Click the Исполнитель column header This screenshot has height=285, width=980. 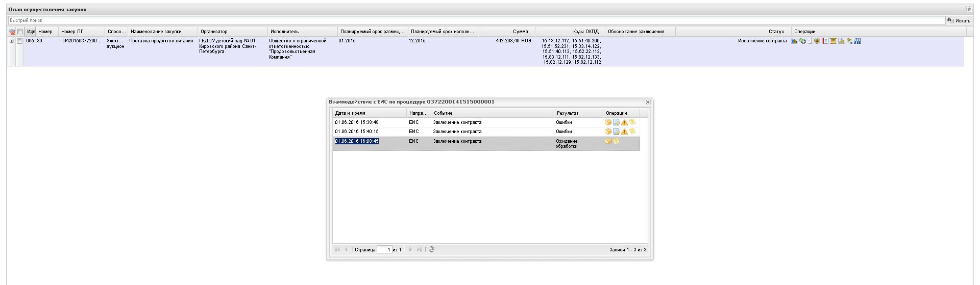(302, 32)
